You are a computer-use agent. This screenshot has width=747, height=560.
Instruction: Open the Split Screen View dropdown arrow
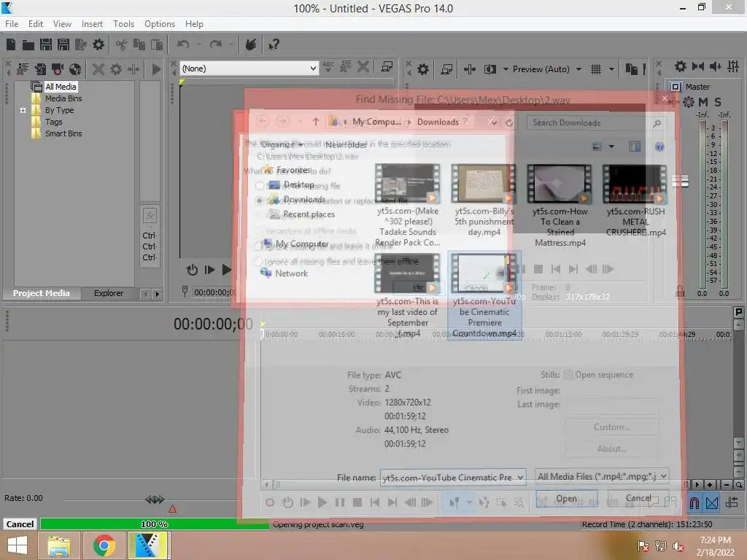[x=506, y=69]
